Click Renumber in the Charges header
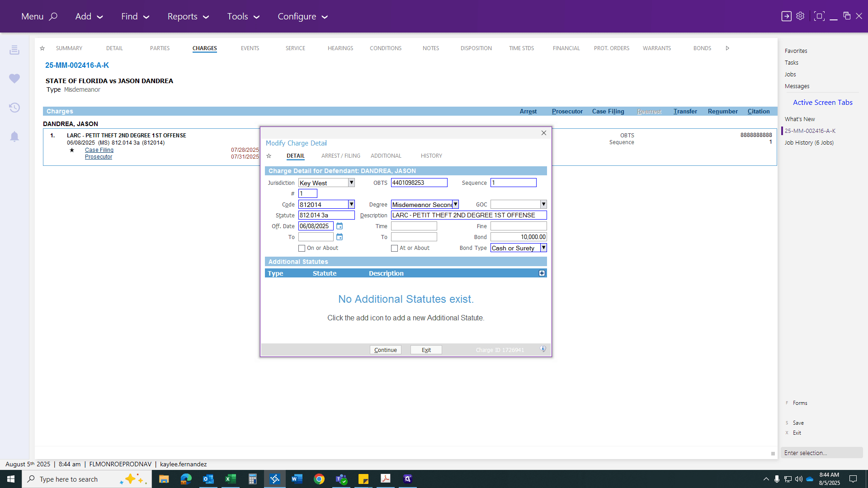This screenshot has height=488, width=868. [x=722, y=111]
